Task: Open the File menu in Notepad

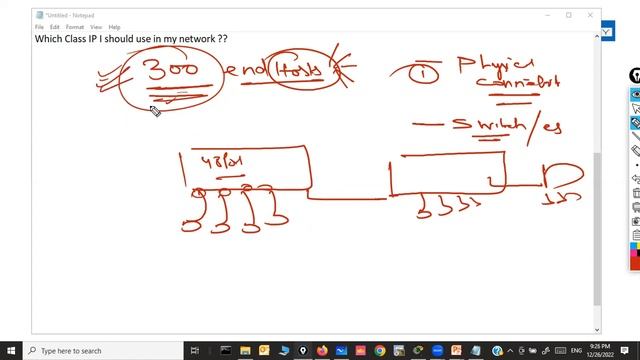Action: 39,27
